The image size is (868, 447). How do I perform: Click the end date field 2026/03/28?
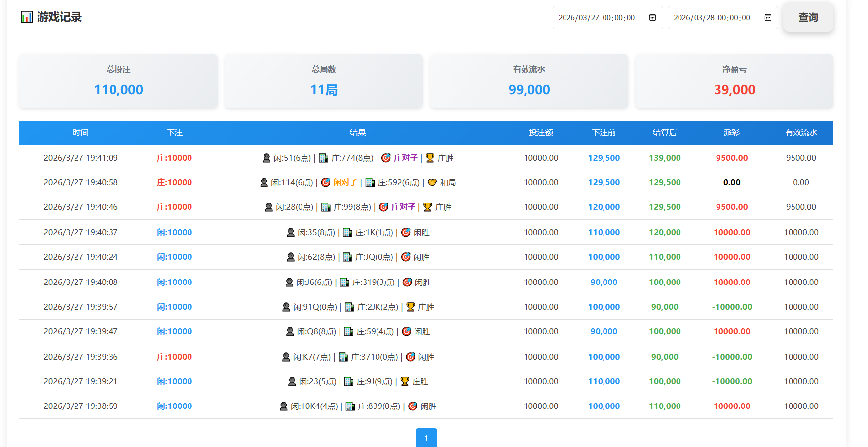(712, 18)
